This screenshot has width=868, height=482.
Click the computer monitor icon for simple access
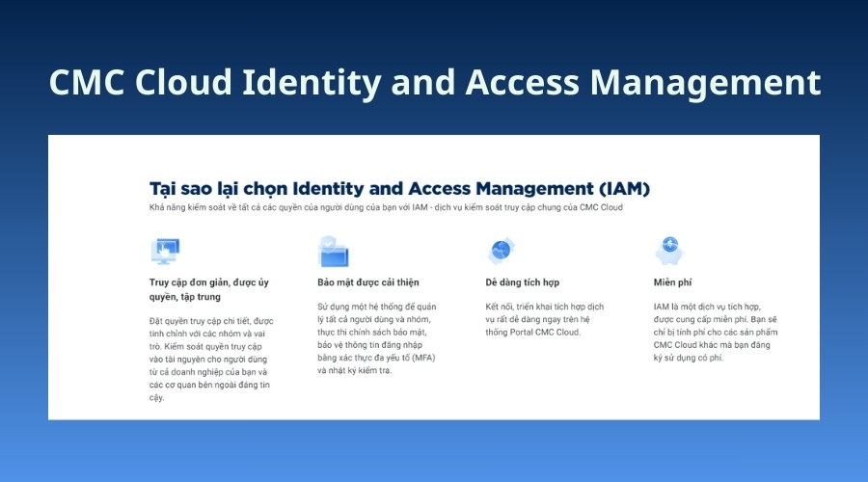[x=165, y=251]
